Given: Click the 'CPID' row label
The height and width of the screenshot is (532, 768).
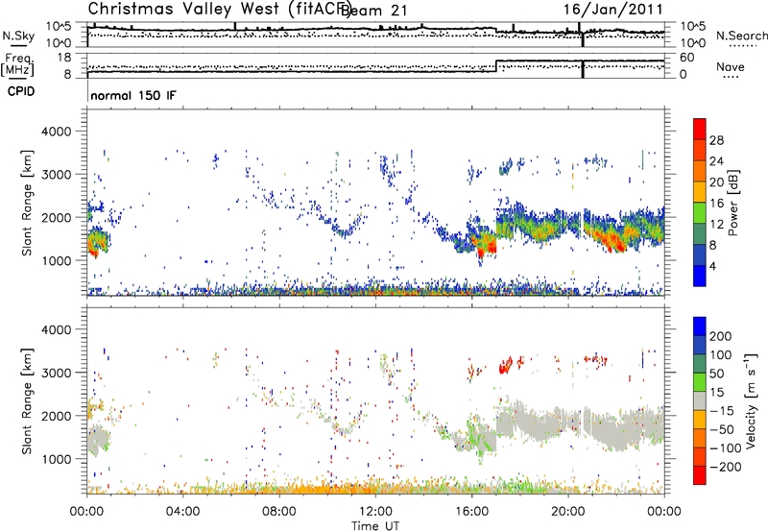Looking at the screenshot, I should (21, 91).
